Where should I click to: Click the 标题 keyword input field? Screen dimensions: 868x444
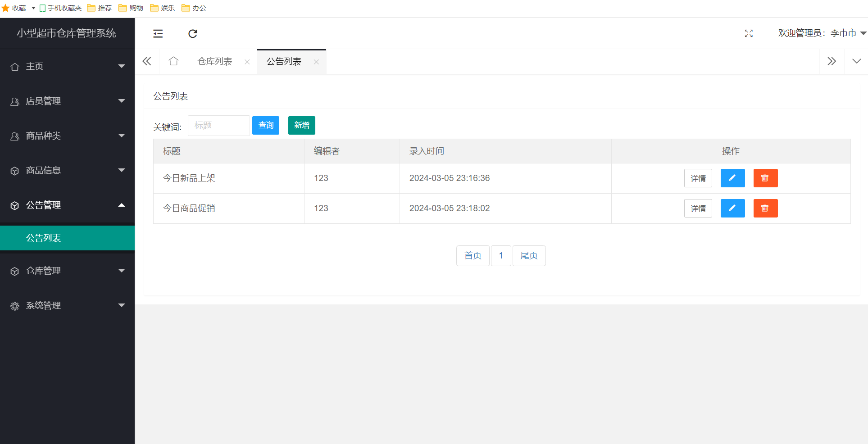click(218, 126)
